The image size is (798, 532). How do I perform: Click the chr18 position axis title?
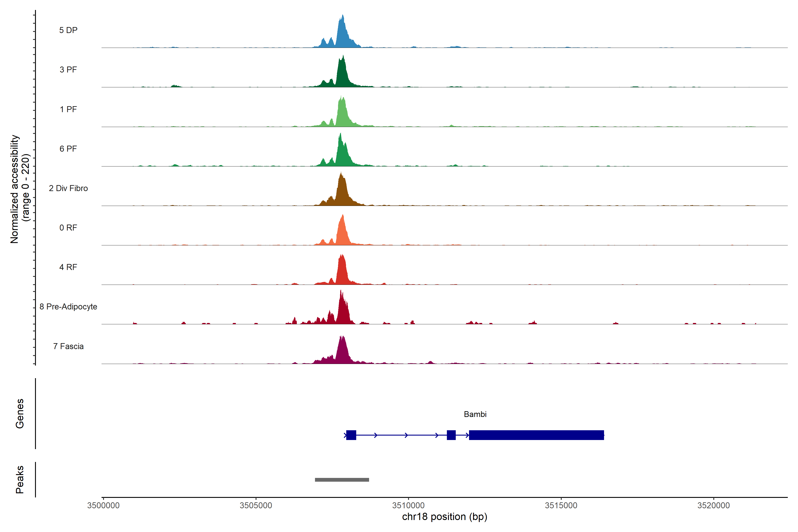444,517
